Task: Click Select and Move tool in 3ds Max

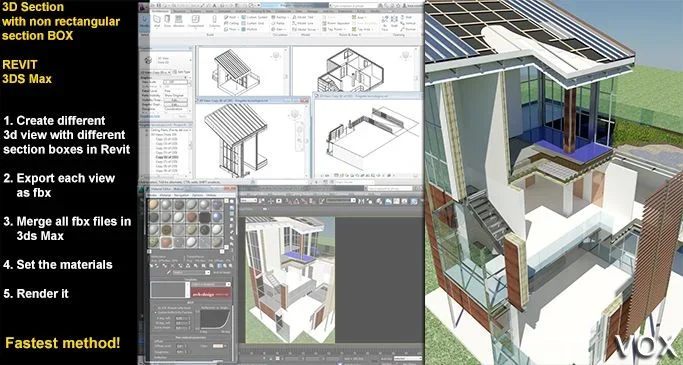Action: coord(270,201)
